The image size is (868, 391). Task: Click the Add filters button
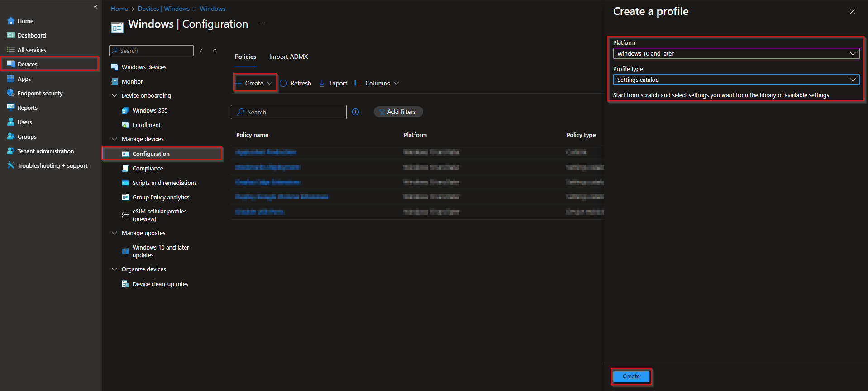pyautogui.click(x=398, y=112)
